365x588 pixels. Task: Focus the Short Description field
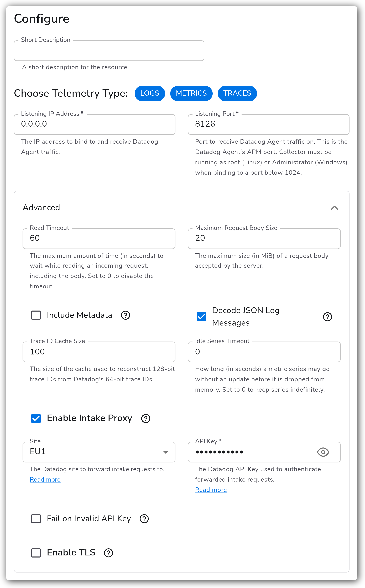[x=109, y=51]
